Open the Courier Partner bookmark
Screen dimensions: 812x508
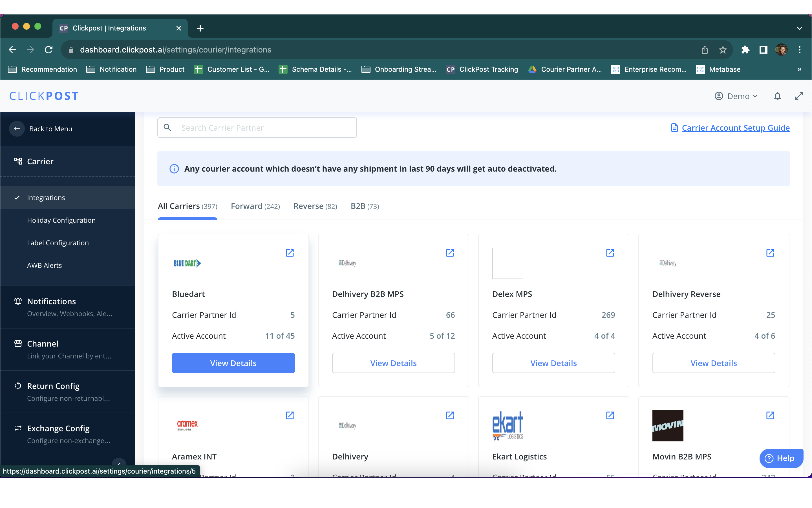pos(565,69)
